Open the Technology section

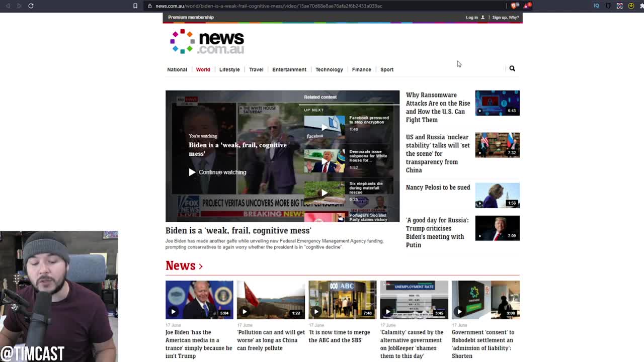pos(329,69)
